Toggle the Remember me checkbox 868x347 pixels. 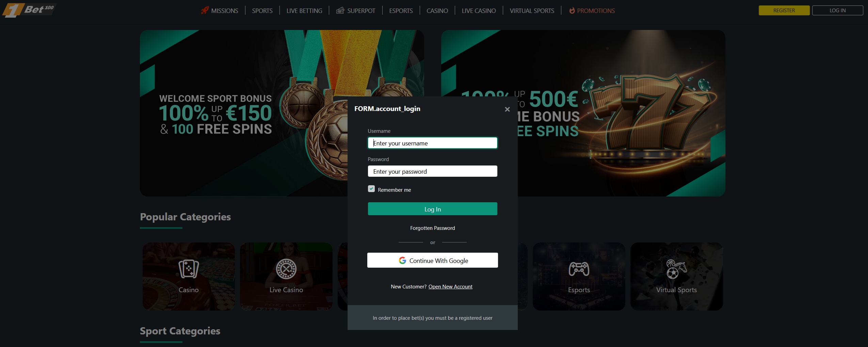tap(371, 189)
